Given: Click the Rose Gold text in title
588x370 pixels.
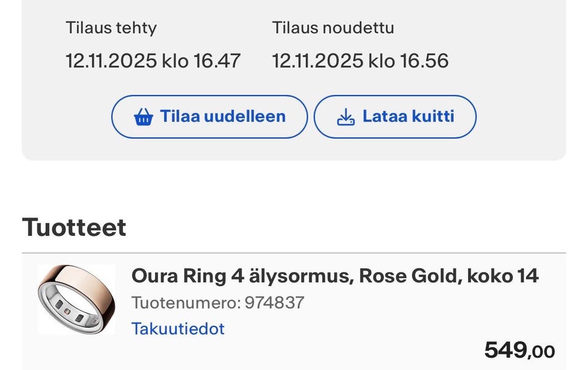Looking at the screenshot, I should pyautogui.click(x=409, y=276).
